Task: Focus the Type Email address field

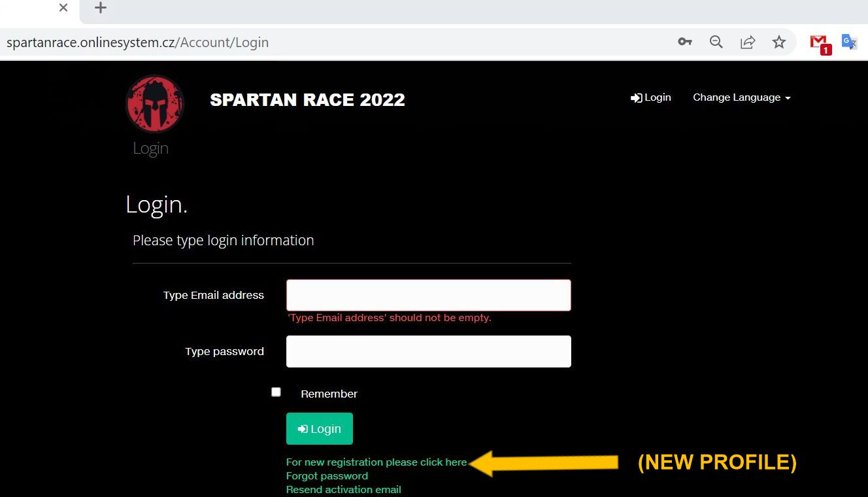Action: (428, 296)
